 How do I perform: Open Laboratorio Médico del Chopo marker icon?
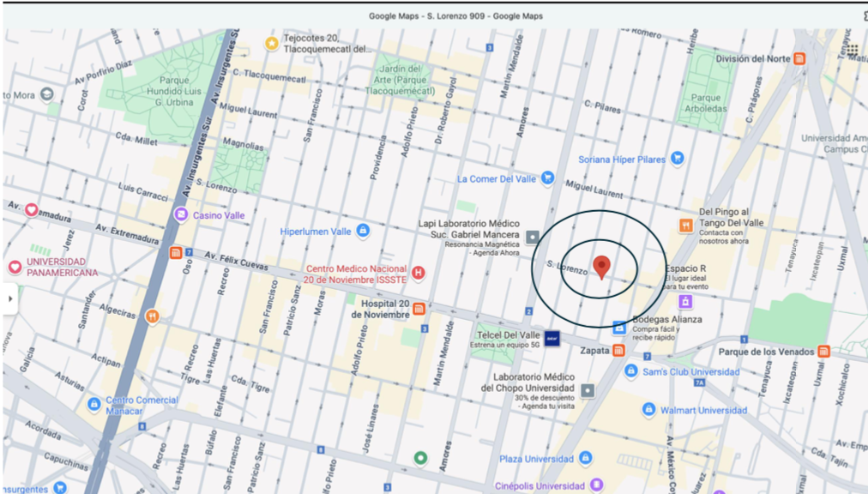click(x=588, y=390)
